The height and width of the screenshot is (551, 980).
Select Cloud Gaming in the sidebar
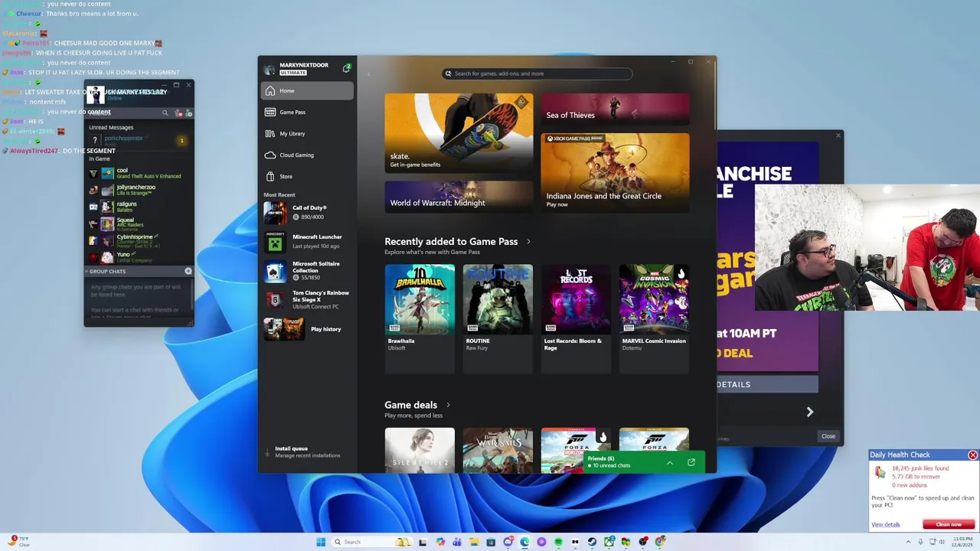coord(308,155)
